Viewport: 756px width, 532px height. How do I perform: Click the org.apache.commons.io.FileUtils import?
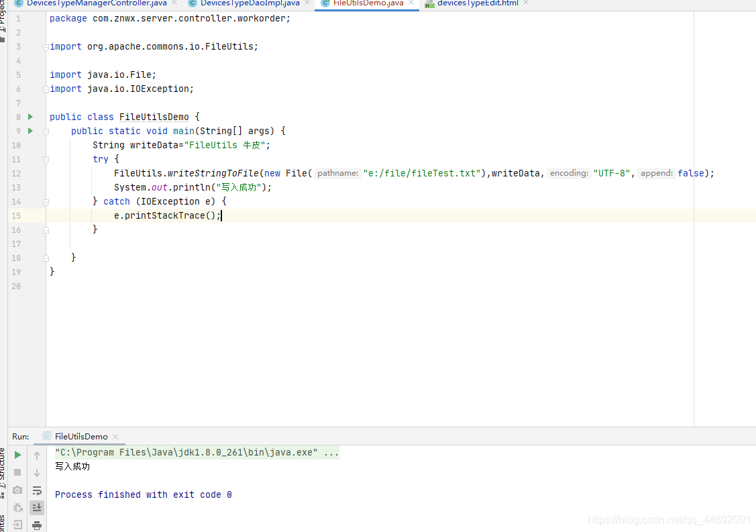tap(172, 47)
